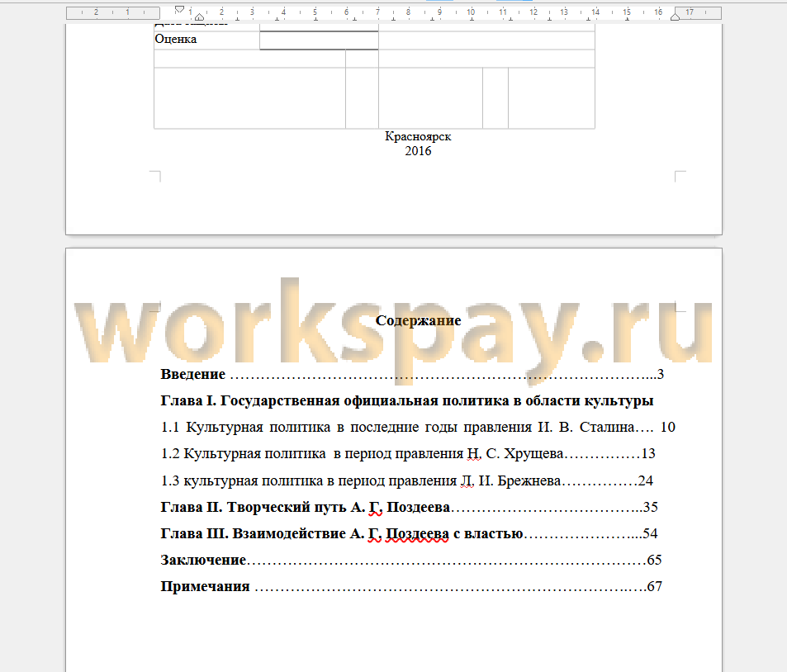Image resolution: width=787 pixels, height=672 pixels.
Task: Grab the hanging indent marker on ruler
Action: (199, 17)
